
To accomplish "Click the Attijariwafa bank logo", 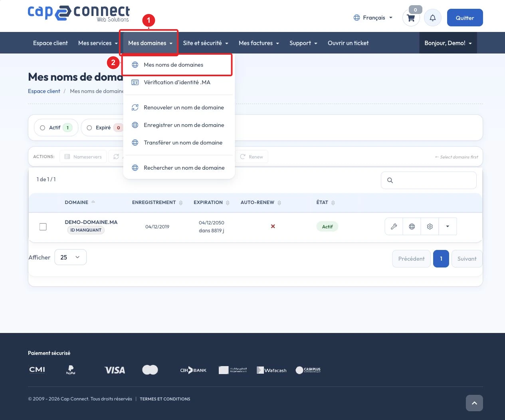I will 233,370.
